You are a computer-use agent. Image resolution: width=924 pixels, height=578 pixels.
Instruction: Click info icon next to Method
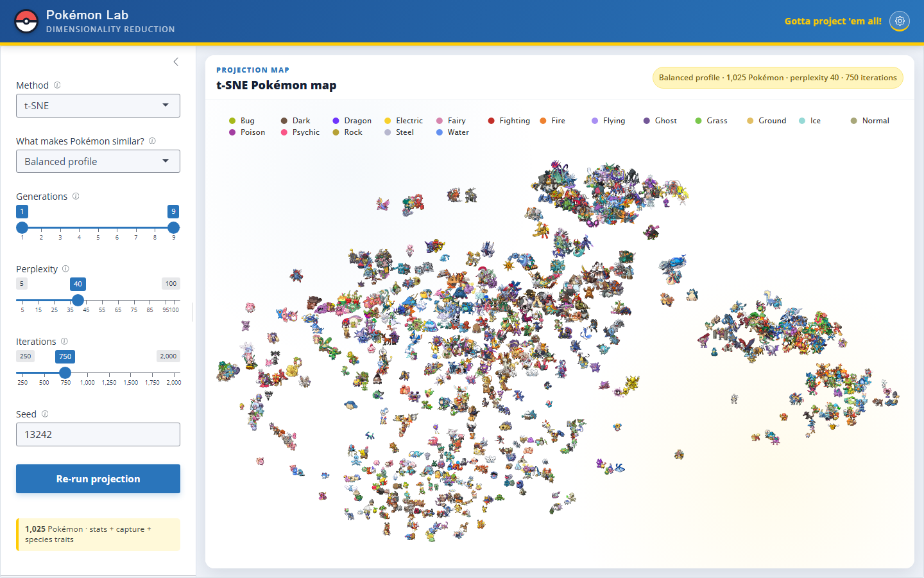point(57,85)
